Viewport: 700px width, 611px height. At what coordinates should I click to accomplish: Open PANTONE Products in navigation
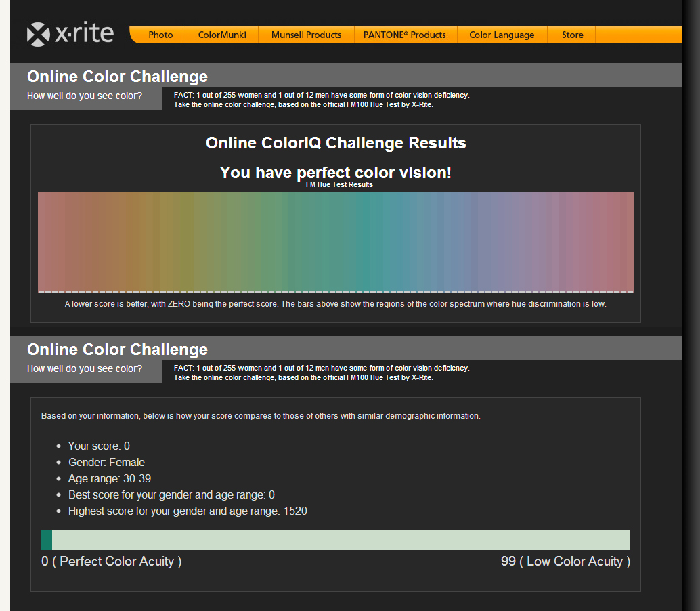point(404,35)
